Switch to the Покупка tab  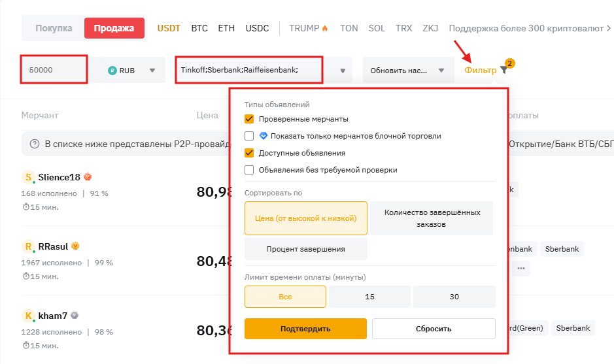click(x=54, y=28)
